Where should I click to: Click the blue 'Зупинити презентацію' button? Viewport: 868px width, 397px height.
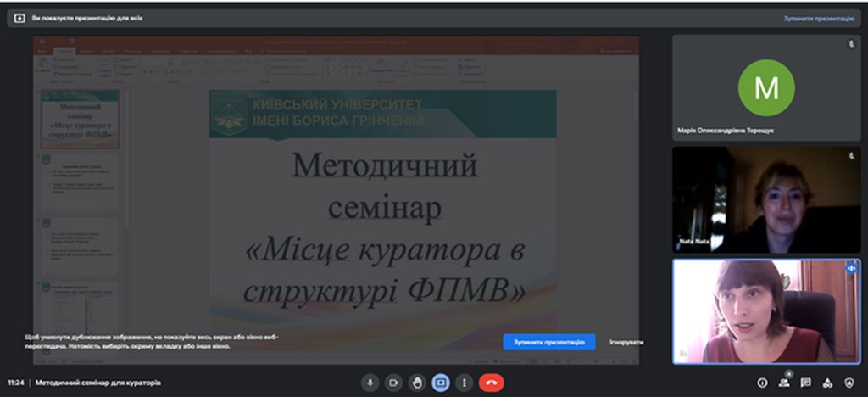[x=548, y=342]
